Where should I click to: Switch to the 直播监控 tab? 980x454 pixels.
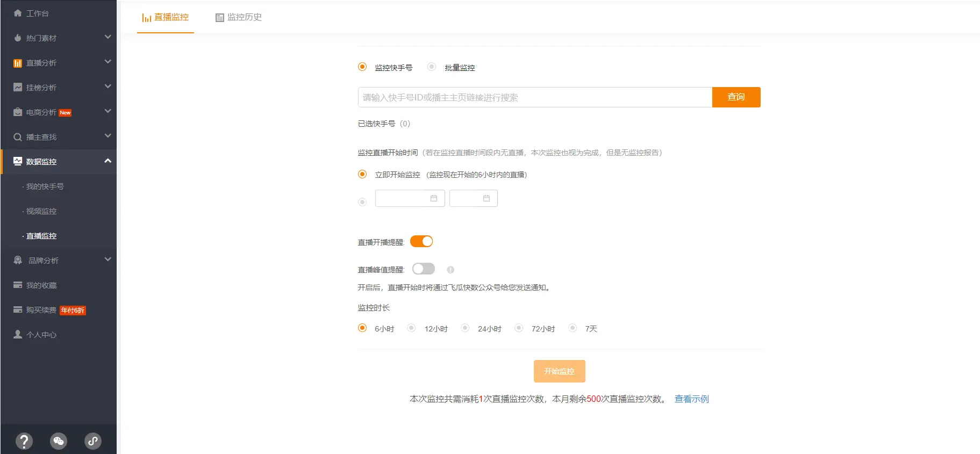point(166,17)
